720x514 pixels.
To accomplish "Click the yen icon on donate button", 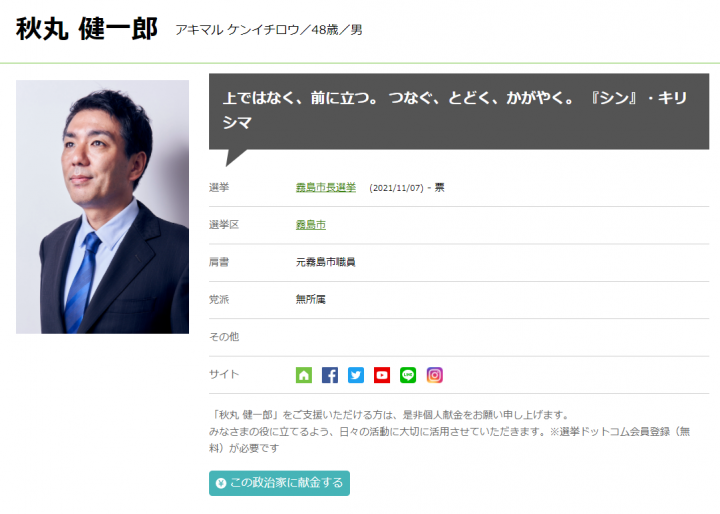I will (221, 483).
